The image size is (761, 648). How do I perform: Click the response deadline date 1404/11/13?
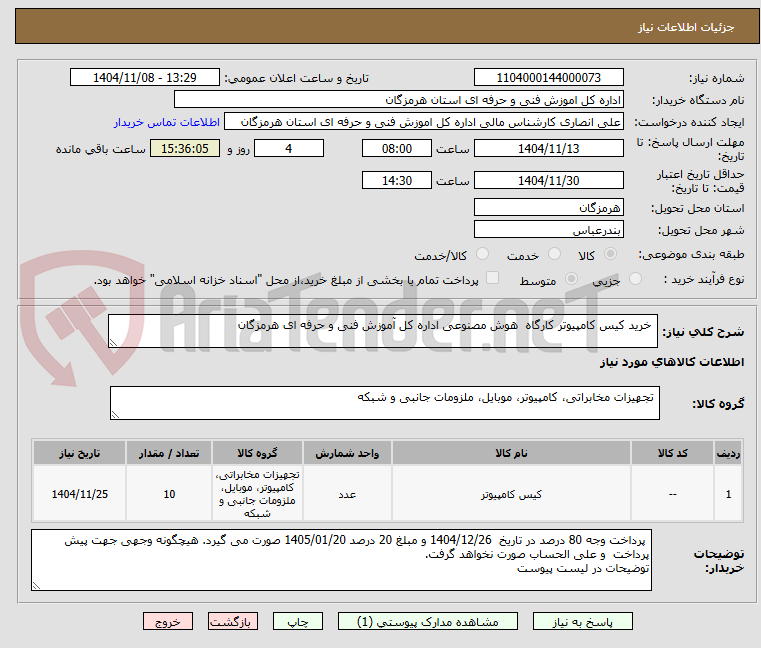[548, 149]
